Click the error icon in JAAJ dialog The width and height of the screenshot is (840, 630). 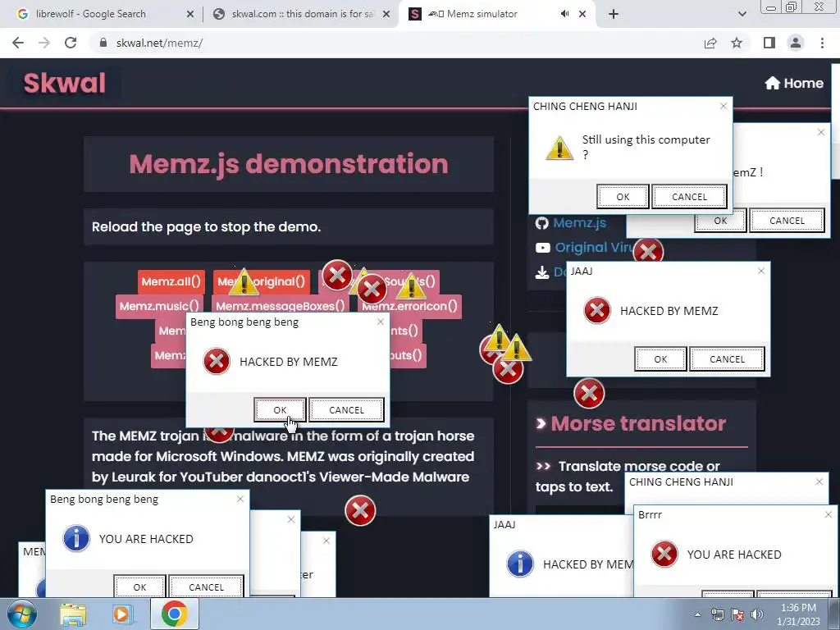coord(597,310)
